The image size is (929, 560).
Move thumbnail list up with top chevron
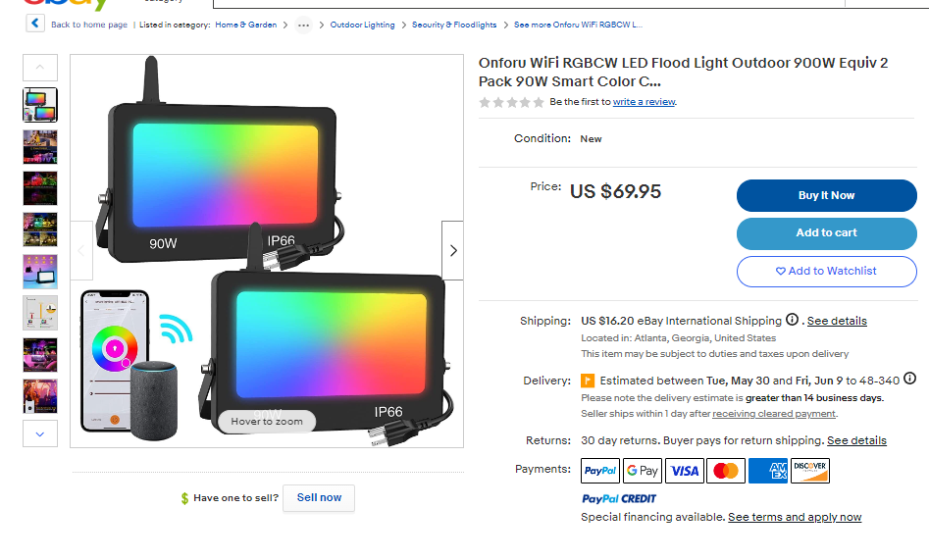pyautogui.click(x=40, y=68)
